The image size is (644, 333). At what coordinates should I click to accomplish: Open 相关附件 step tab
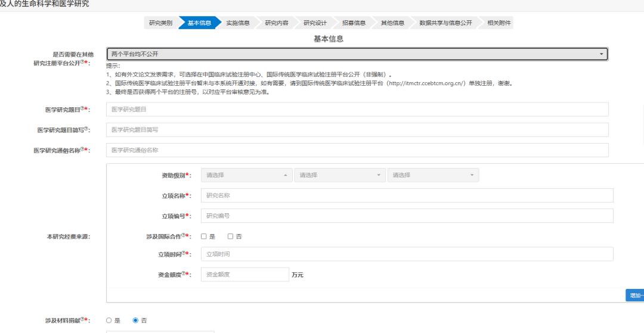point(499,23)
